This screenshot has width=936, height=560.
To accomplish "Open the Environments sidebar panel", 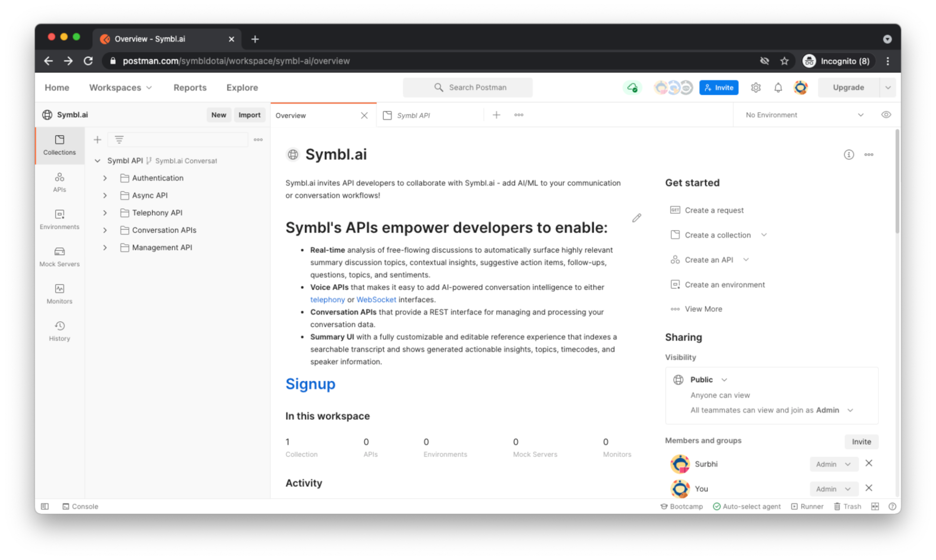I will click(x=59, y=220).
